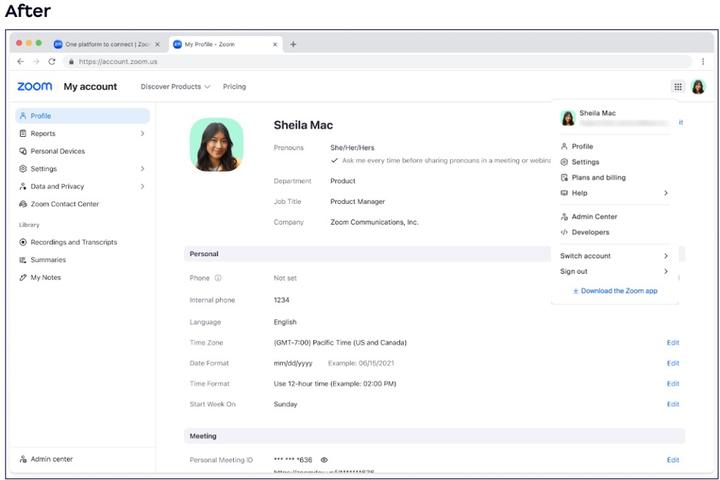Expand the Data and Privacy chevron
This screenshot has width=720, height=480.
142,186
